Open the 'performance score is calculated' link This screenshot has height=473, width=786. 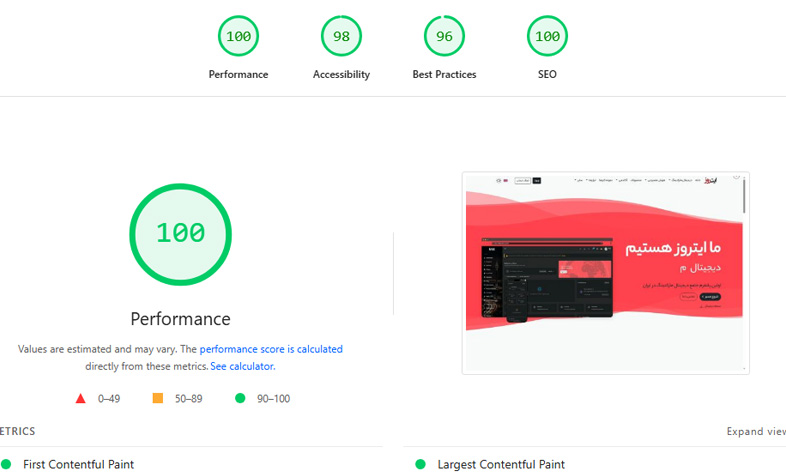click(271, 349)
